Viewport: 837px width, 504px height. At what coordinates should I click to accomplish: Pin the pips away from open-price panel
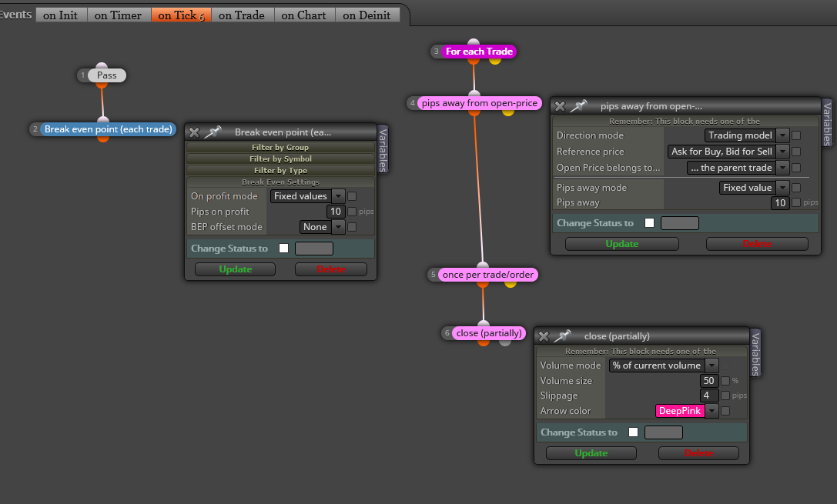pyautogui.click(x=578, y=106)
